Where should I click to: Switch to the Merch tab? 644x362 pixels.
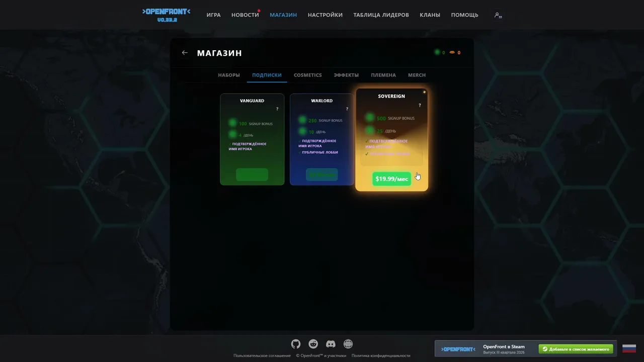pos(417,75)
